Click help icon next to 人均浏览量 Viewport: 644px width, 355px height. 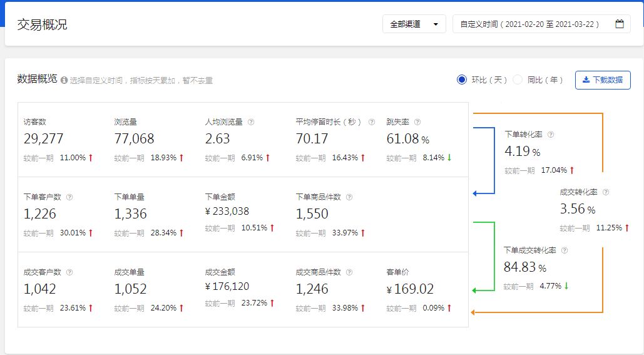pos(251,122)
